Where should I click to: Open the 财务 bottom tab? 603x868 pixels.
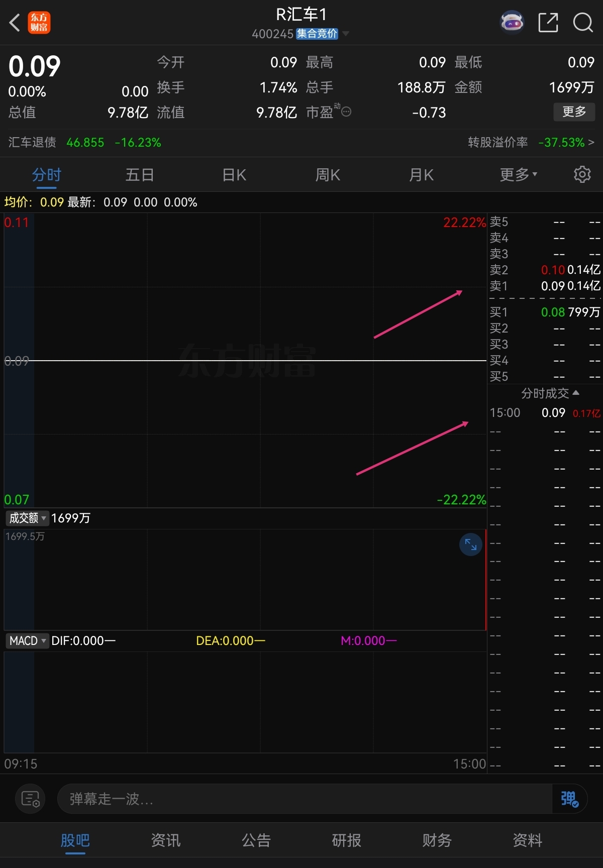coord(437,840)
